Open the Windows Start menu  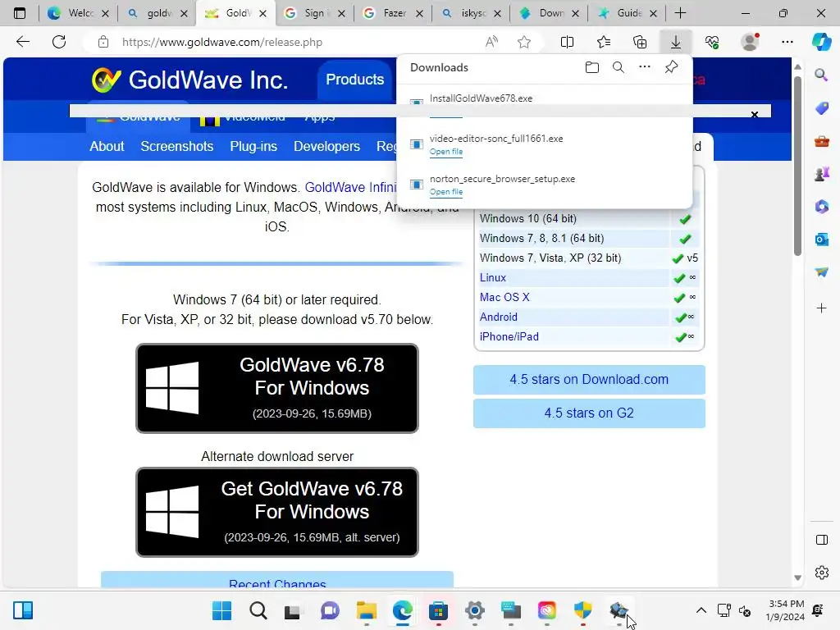click(x=221, y=610)
